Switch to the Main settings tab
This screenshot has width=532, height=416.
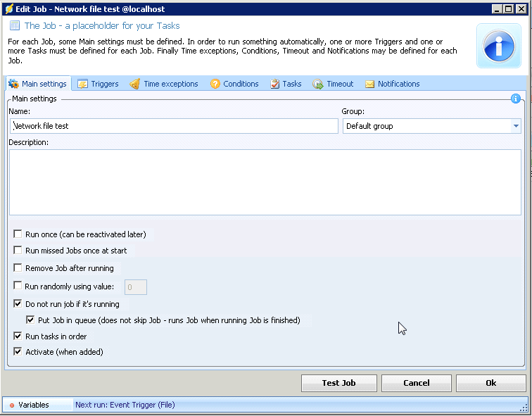[38, 84]
